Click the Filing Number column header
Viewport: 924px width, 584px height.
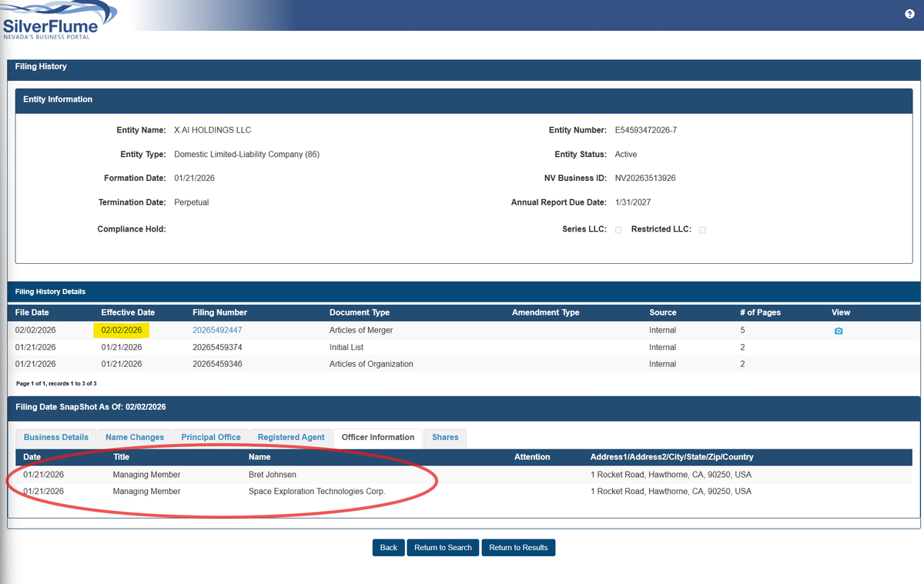[x=219, y=312]
